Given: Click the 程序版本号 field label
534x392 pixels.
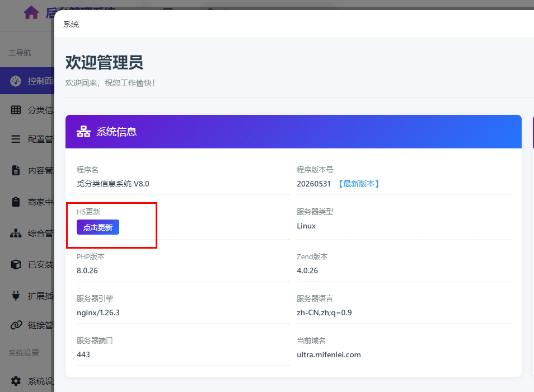Looking at the screenshot, I should (315, 170).
